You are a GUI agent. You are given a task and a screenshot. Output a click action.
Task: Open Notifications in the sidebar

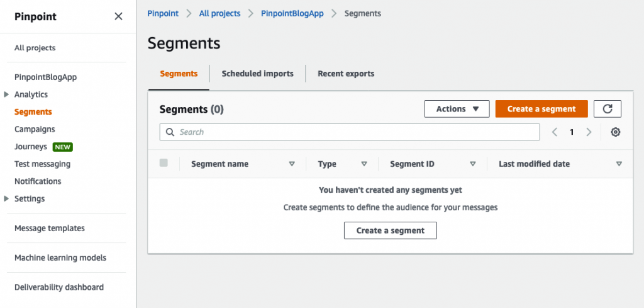click(x=38, y=181)
